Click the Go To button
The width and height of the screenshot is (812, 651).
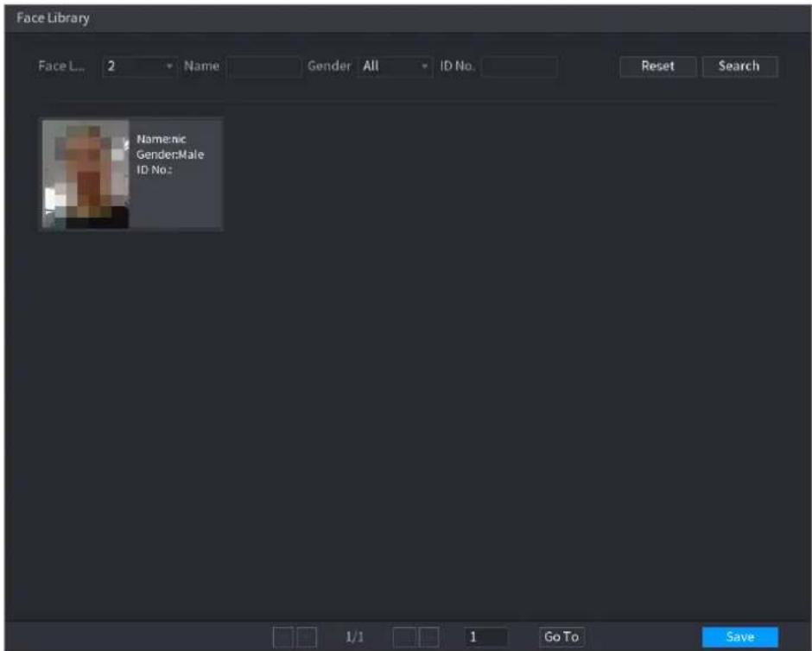[x=561, y=637]
